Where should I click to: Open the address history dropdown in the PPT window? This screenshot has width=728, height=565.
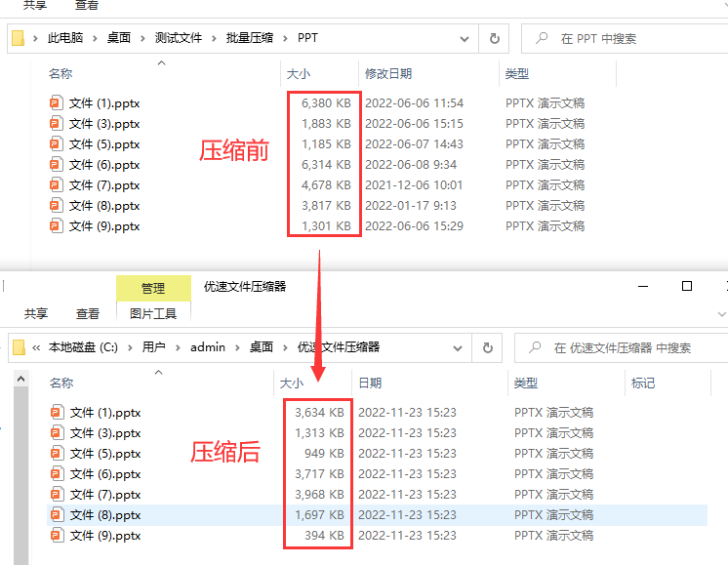pyautogui.click(x=464, y=39)
